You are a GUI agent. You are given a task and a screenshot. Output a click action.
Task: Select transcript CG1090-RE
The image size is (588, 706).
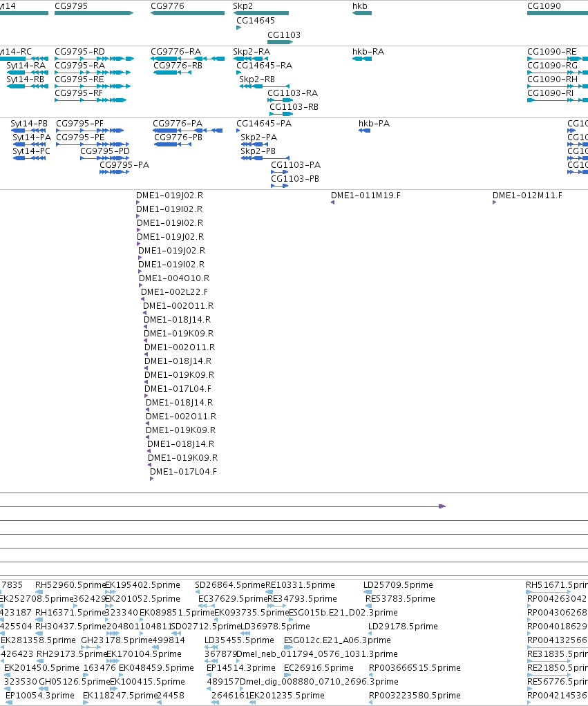pos(552,51)
